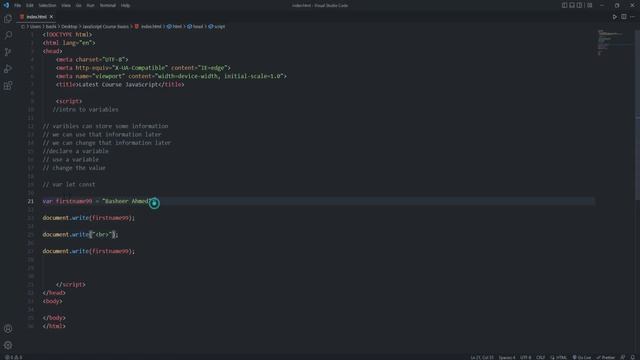
Task: Open the Selection menu
Action: click(47, 5)
